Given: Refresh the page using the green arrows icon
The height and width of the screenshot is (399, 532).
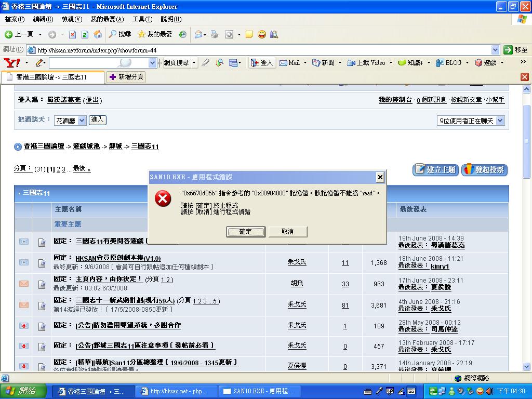Looking at the screenshot, I should [85, 34].
